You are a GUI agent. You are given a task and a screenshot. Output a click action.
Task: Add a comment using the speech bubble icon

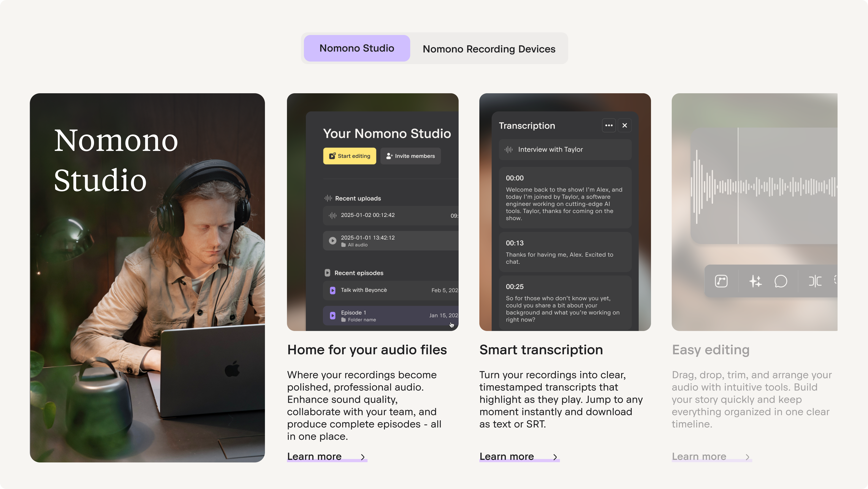(781, 281)
